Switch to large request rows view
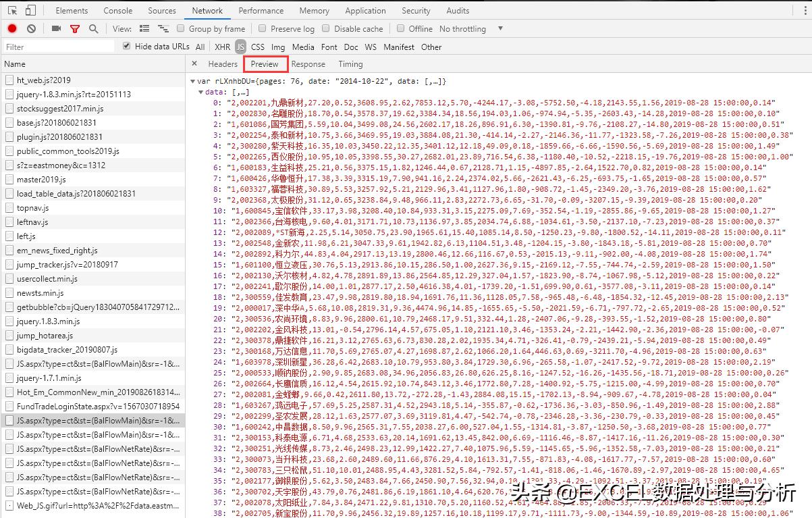This screenshot has height=518, width=812. tap(144, 28)
